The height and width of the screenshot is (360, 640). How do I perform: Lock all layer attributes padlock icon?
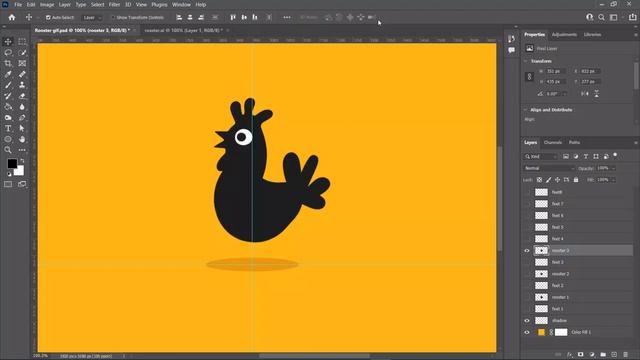(576, 180)
